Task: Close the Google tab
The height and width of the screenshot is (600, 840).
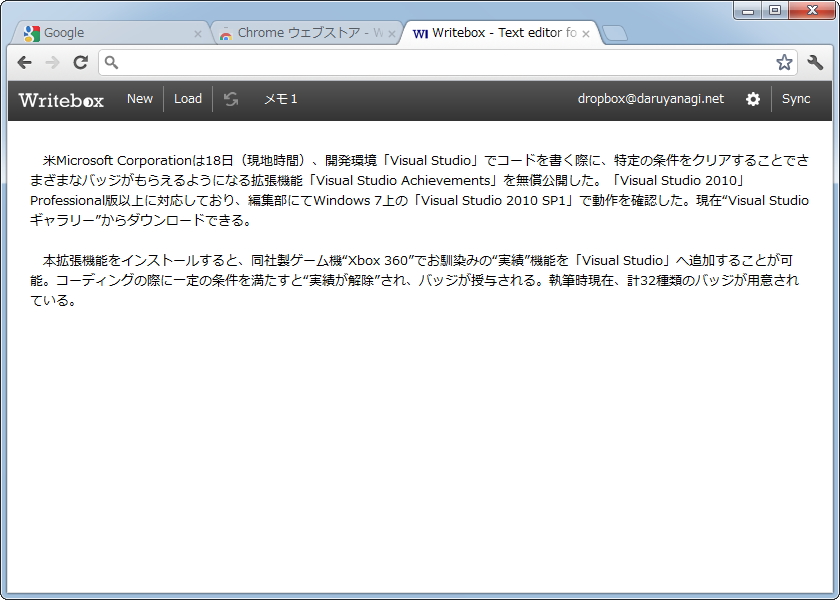Action: pyautogui.click(x=197, y=34)
